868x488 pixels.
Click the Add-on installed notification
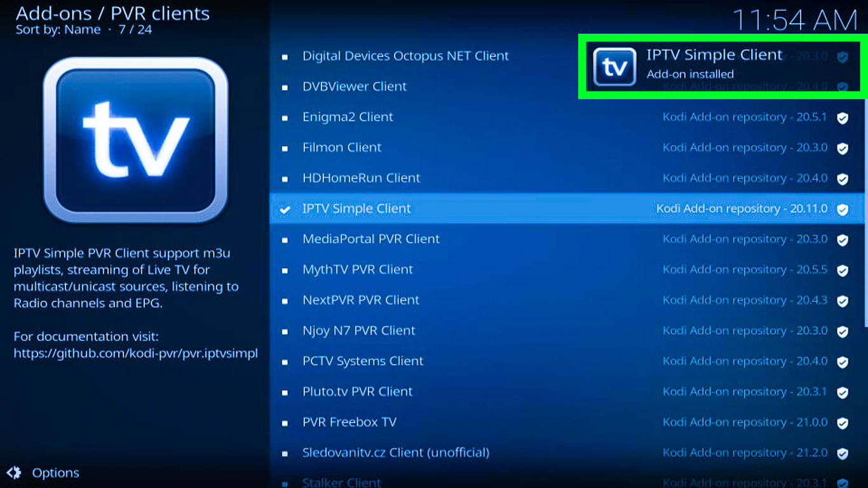pyautogui.click(x=689, y=74)
